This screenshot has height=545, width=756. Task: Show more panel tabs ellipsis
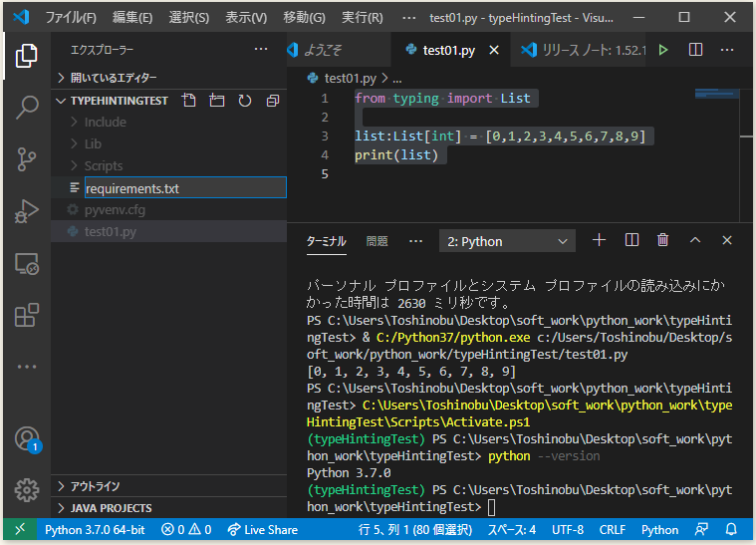pyautogui.click(x=415, y=241)
